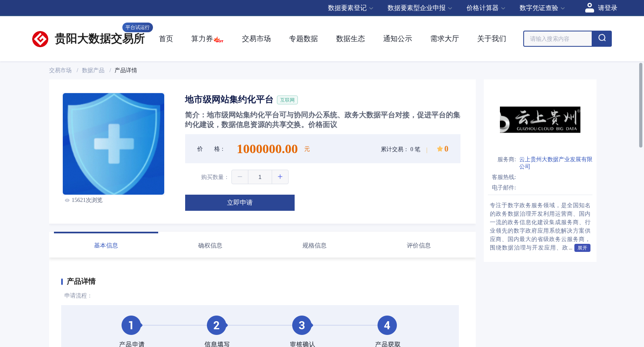Go to 首页 in main navigation
The width and height of the screenshot is (644, 347).
pos(166,39)
